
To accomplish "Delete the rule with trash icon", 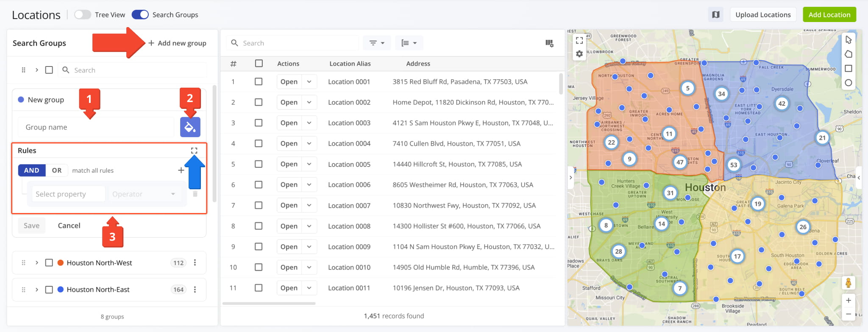I will tap(195, 194).
